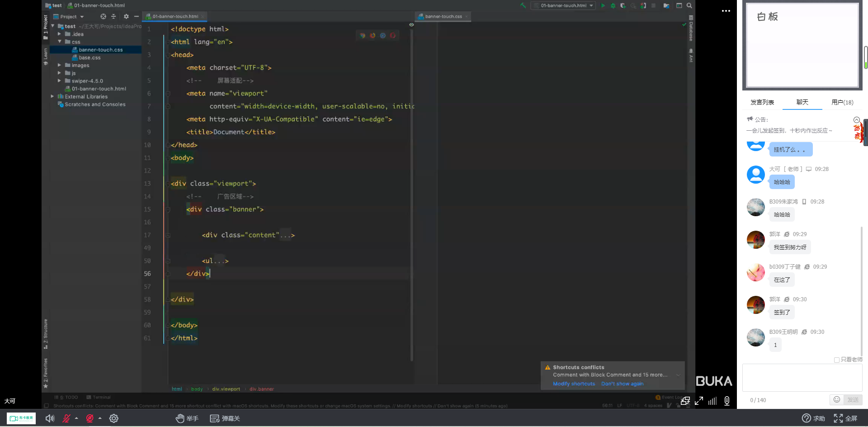This screenshot has width=868, height=427.
Task: Click the Project Structure folder icon
Action: 666,5
